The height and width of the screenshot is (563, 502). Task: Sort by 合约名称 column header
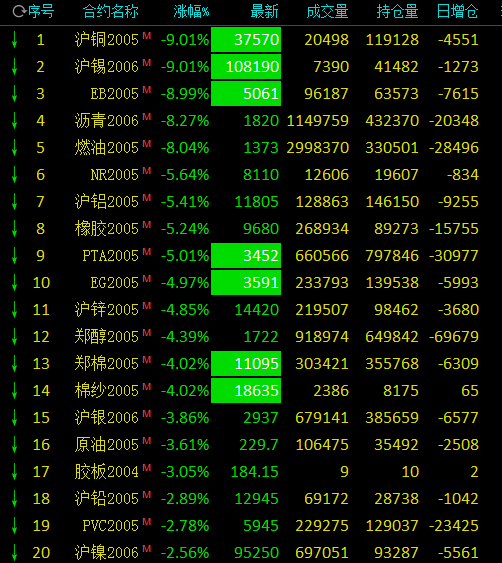pyautogui.click(x=111, y=11)
